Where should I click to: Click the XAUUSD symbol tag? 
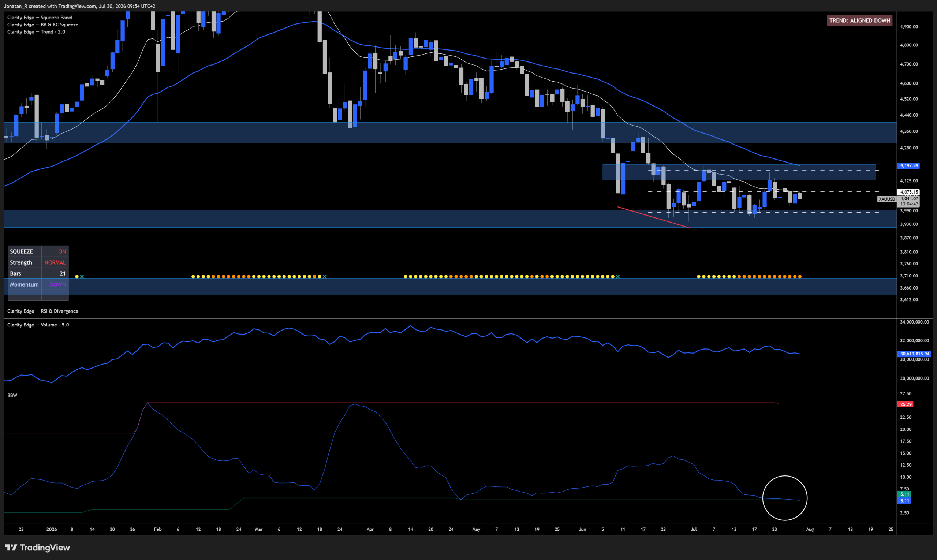(886, 199)
